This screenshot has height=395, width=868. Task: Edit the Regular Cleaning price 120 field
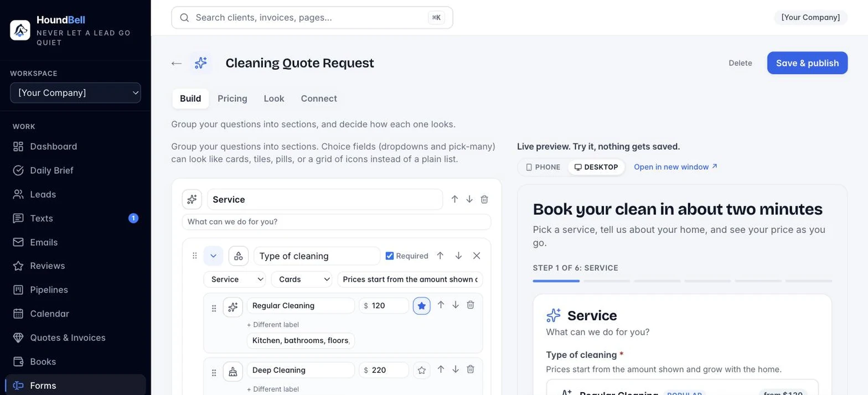(384, 306)
